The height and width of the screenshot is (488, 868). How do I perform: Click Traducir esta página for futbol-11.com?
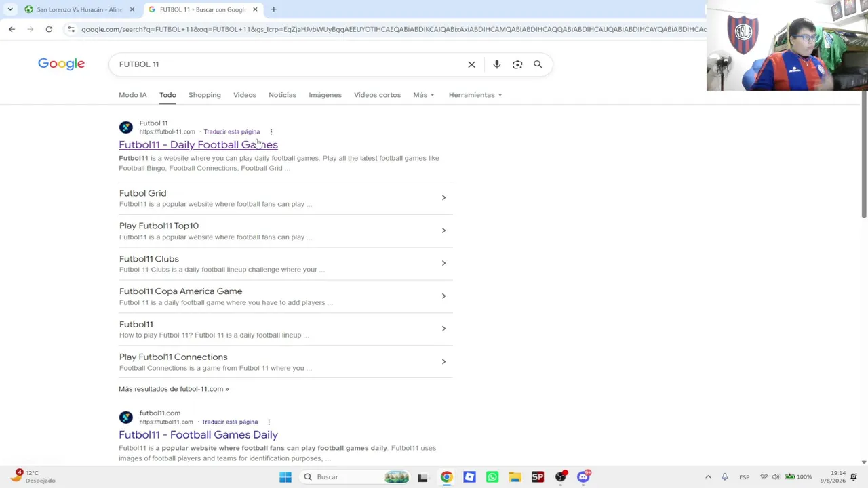coord(231,131)
